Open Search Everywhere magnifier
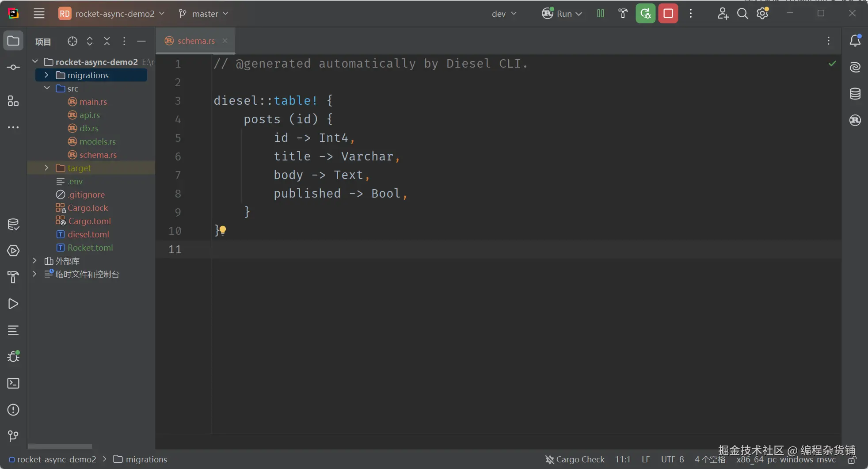 [742, 13]
